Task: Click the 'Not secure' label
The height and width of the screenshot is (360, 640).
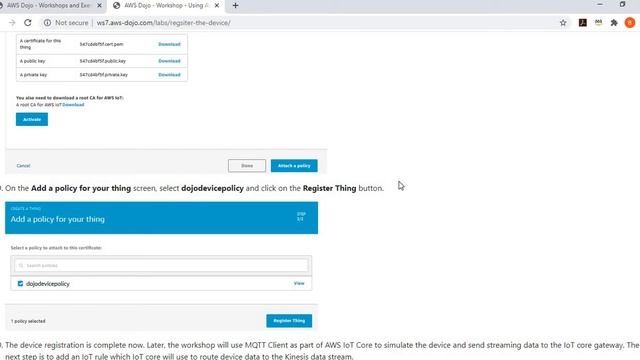Action: point(71,23)
